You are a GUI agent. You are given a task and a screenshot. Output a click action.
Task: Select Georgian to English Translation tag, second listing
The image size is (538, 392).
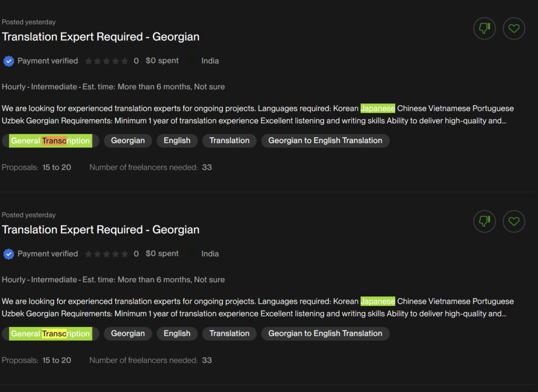click(325, 334)
